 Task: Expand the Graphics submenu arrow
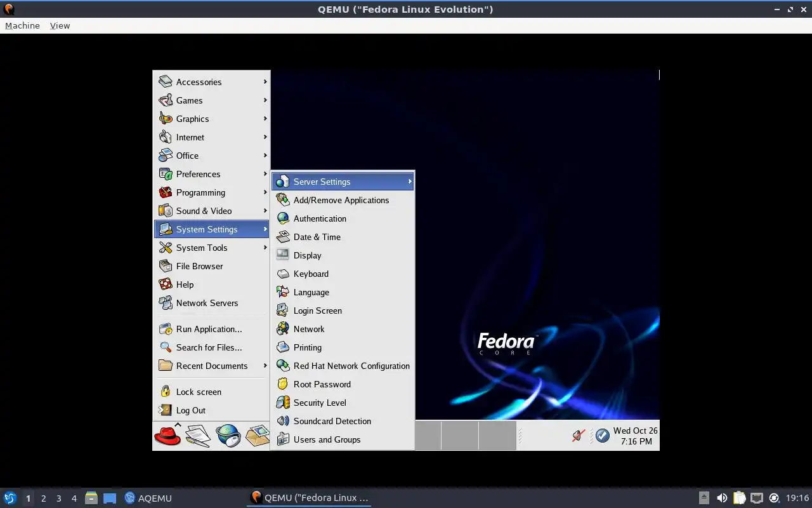[265, 119]
